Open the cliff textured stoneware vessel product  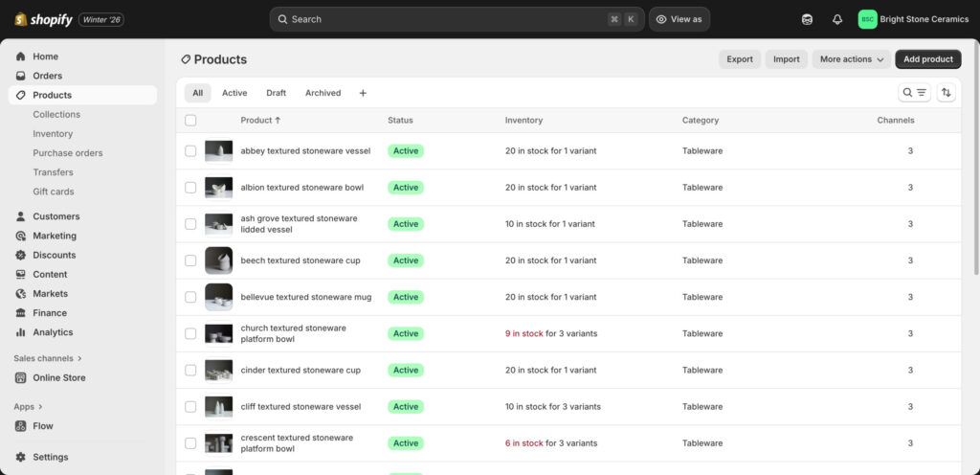(301, 407)
